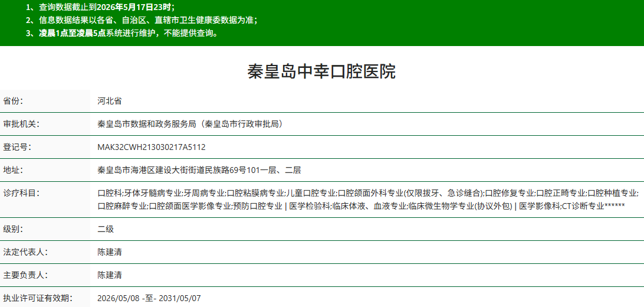Select 陈建清 in the 法定代表人 row
644x307 pixels.
point(109,252)
